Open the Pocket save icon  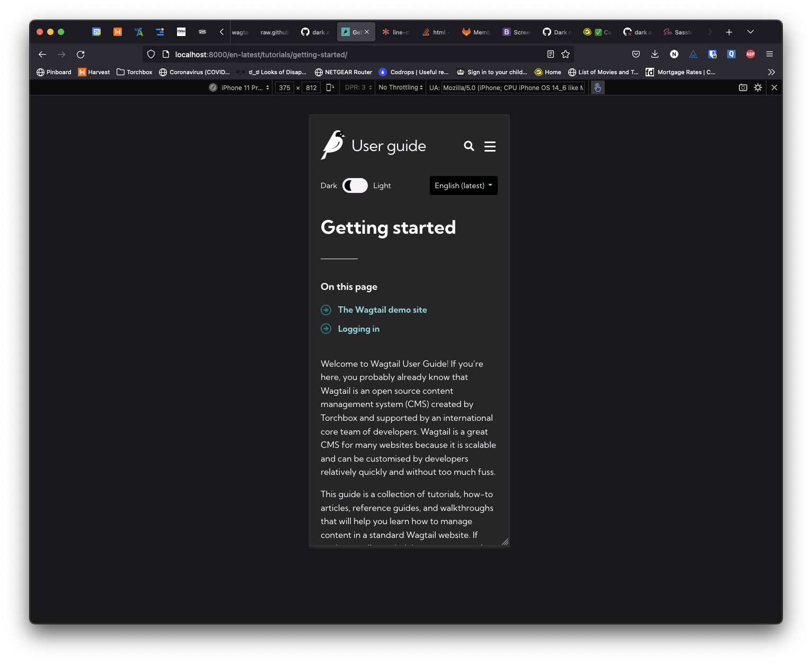point(636,54)
